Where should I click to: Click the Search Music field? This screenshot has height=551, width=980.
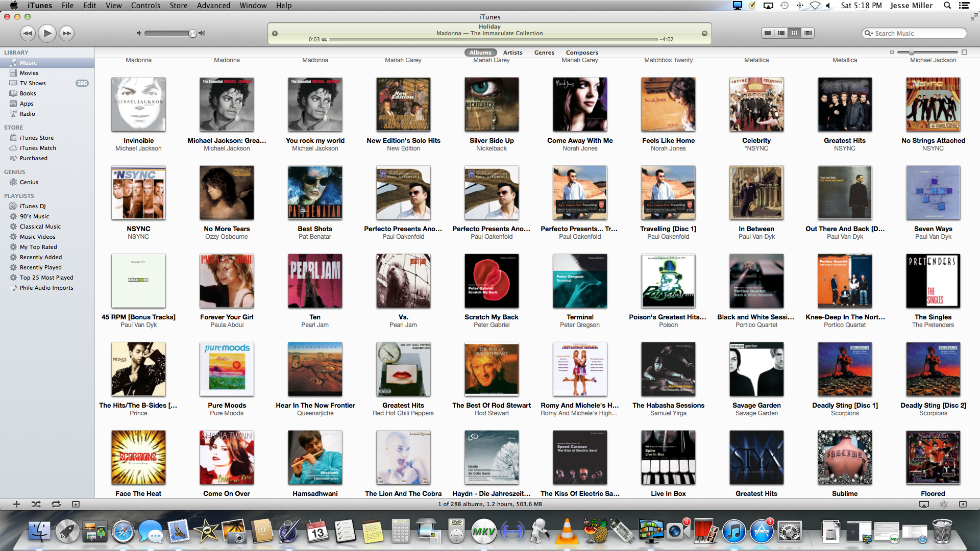914,33
